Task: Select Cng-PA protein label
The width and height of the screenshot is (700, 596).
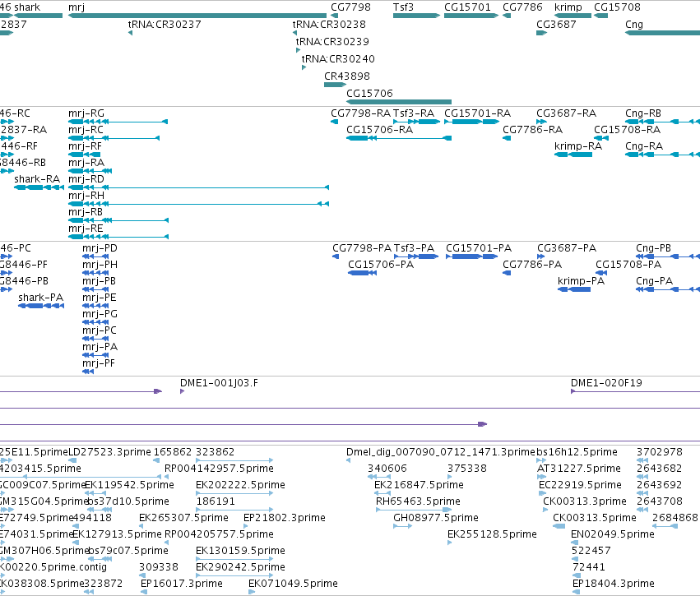Action: click(654, 281)
